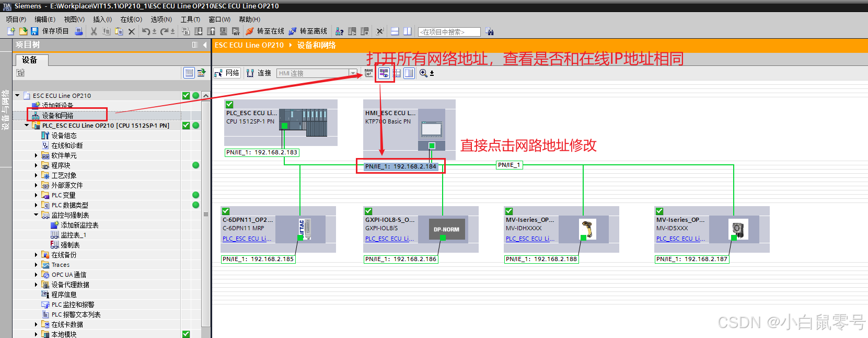Open the 选项(N) menu
This screenshot has width=868, height=338.
161,19
